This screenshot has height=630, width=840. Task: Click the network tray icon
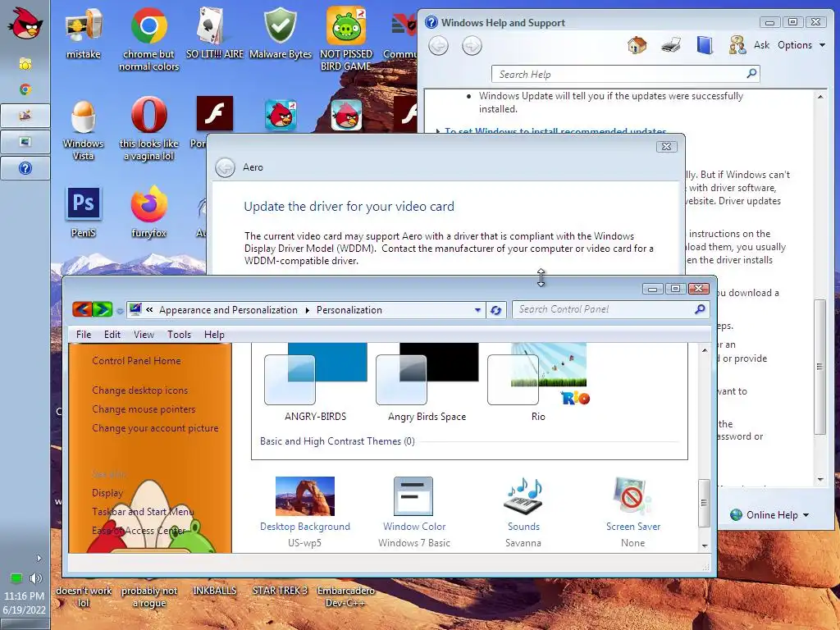16,578
